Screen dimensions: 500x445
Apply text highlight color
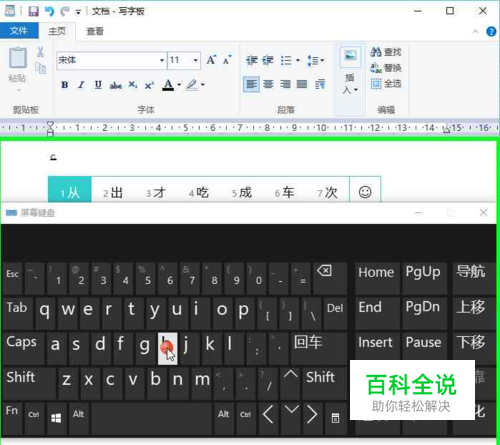click(x=192, y=85)
